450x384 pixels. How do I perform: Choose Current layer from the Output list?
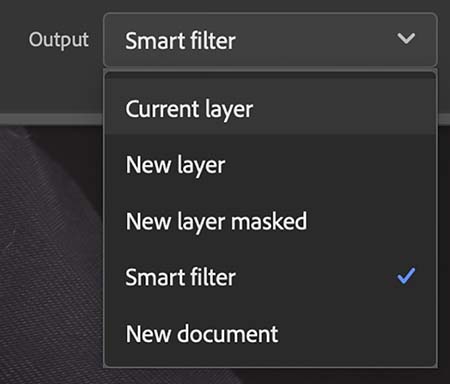pos(270,109)
